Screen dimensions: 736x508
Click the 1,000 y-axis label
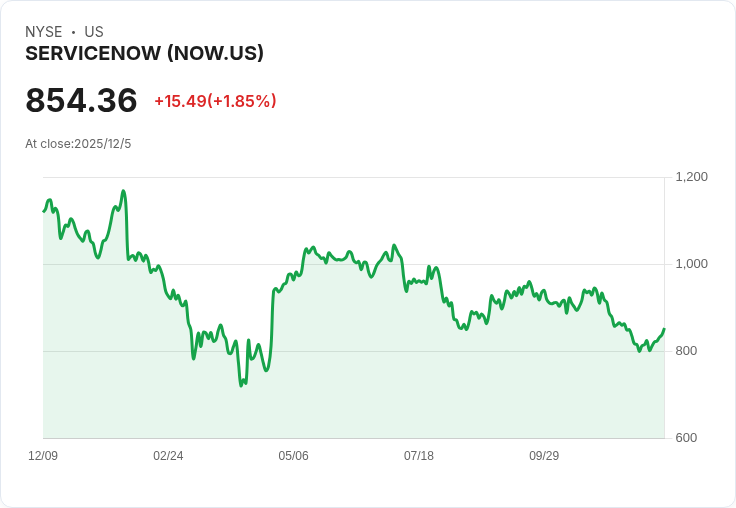coord(691,264)
